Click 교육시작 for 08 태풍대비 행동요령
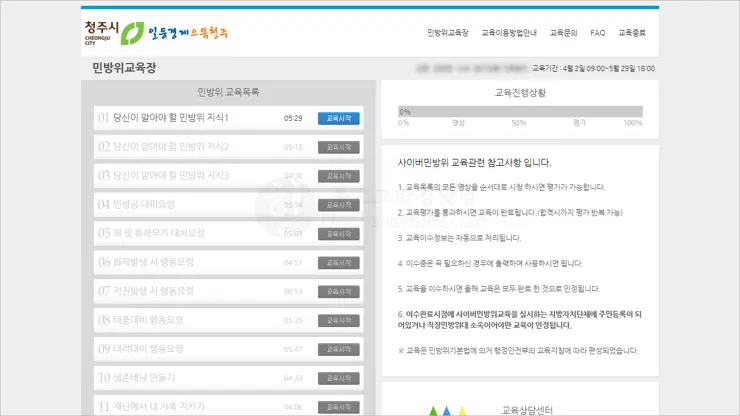This screenshot has width=740, height=416. point(338,320)
